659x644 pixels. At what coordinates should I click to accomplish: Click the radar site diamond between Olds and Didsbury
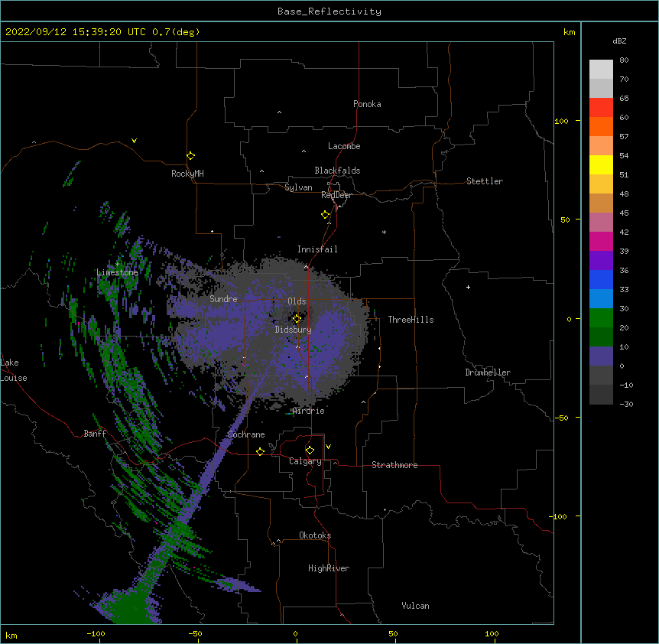tap(297, 319)
